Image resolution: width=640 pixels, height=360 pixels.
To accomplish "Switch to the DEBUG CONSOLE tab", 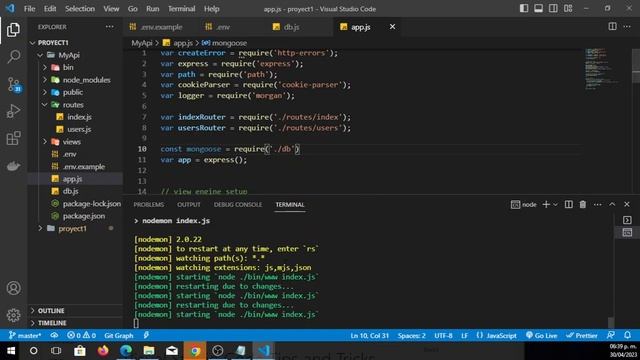I will click(x=238, y=204).
